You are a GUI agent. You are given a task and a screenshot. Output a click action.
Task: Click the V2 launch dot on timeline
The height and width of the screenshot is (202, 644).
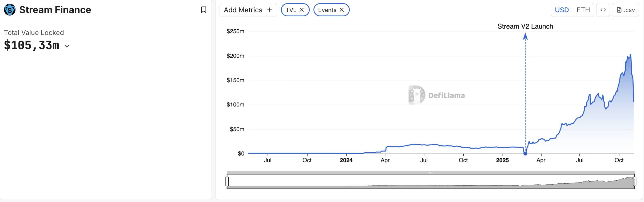(525, 153)
